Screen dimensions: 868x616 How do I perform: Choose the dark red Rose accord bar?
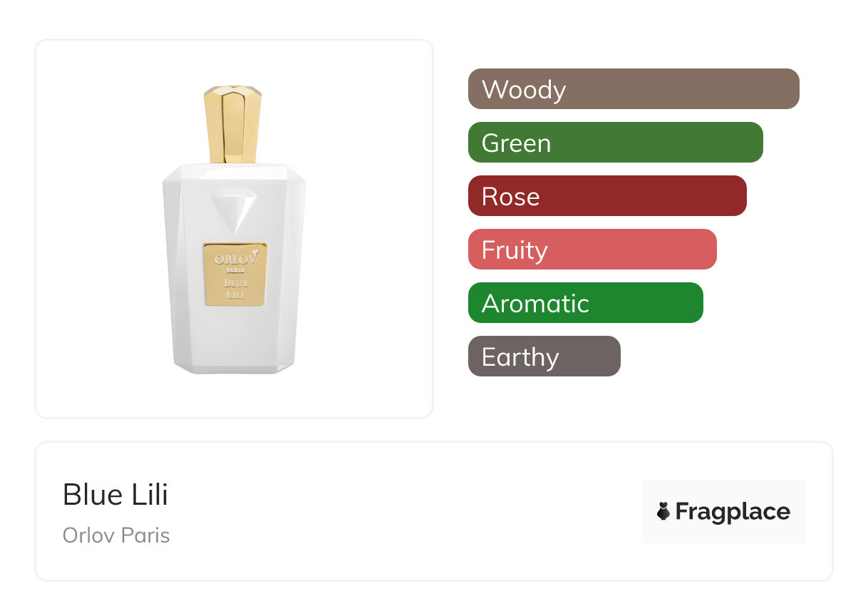607,196
